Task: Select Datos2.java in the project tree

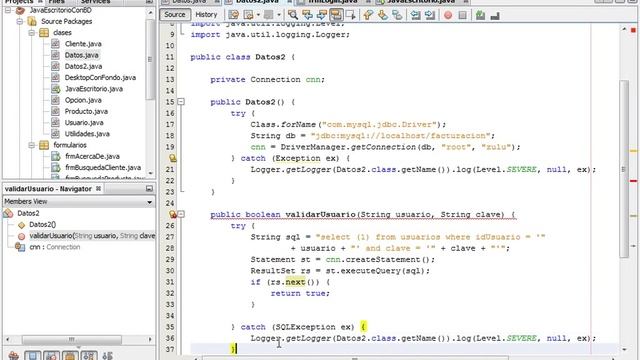Action: click(83, 66)
